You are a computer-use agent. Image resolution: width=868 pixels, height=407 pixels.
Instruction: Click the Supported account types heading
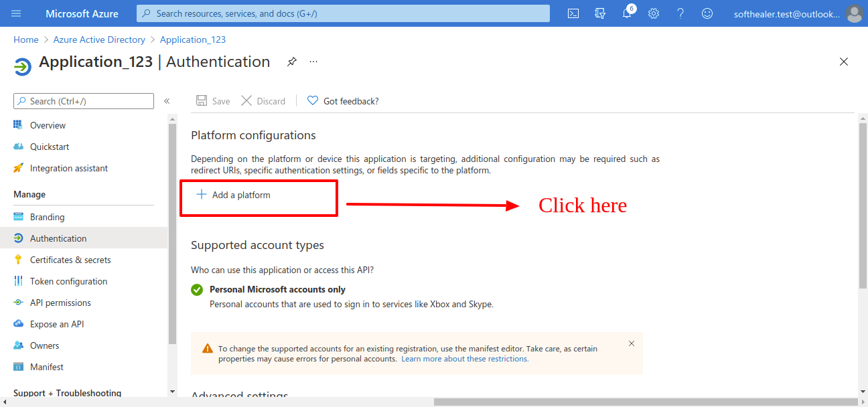(x=257, y=245)
